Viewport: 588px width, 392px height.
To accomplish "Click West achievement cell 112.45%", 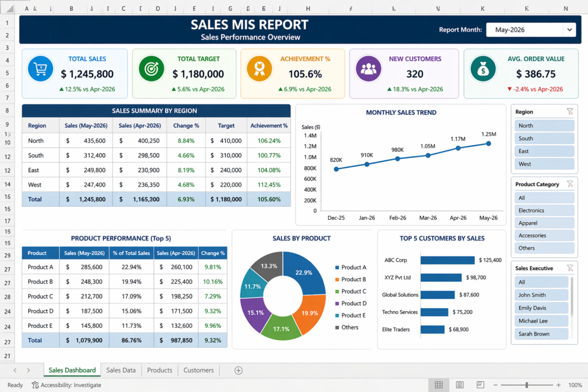I will coord(269,184).
